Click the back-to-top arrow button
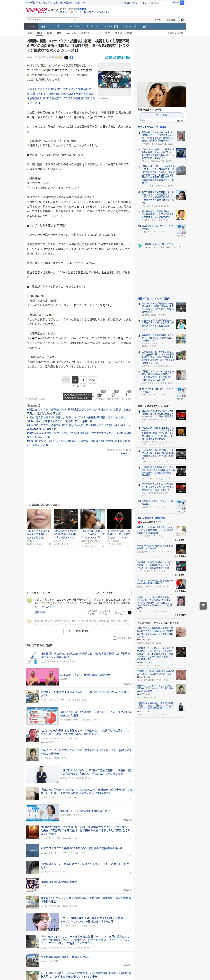This screenshot has width=210, height=980. [x=203, y=606]
